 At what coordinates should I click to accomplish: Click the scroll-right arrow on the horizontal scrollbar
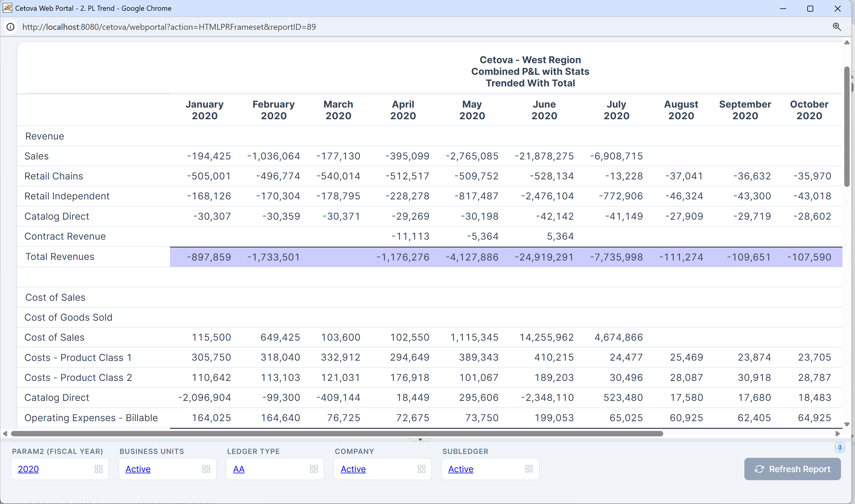[x=838, y=433]
